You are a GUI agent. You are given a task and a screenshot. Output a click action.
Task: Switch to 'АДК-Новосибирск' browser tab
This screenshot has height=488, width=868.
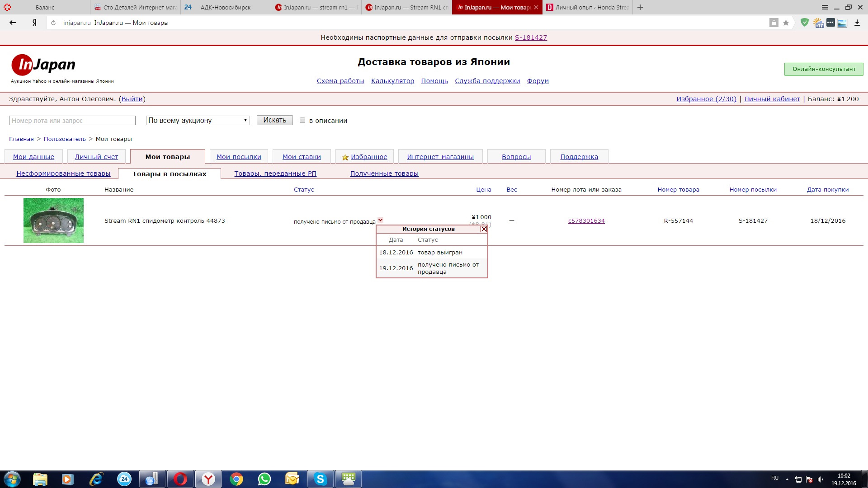226,7
